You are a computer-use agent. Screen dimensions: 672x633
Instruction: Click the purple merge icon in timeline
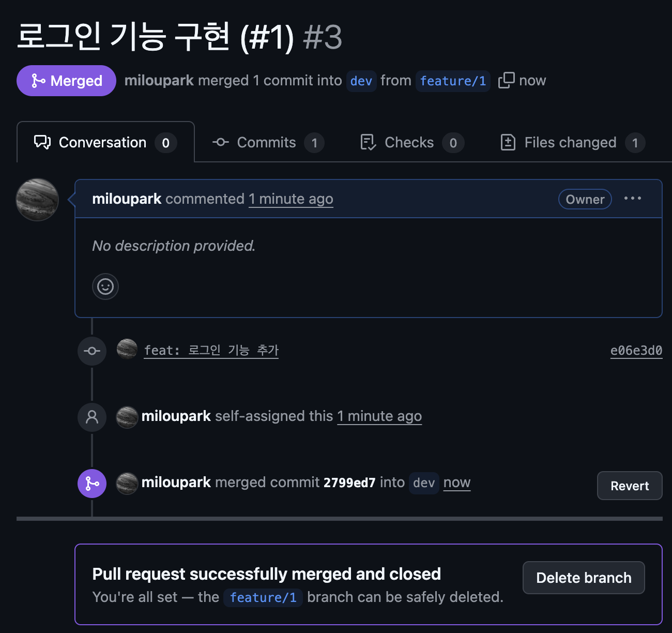pyautogui.click(x=92, y=483)
